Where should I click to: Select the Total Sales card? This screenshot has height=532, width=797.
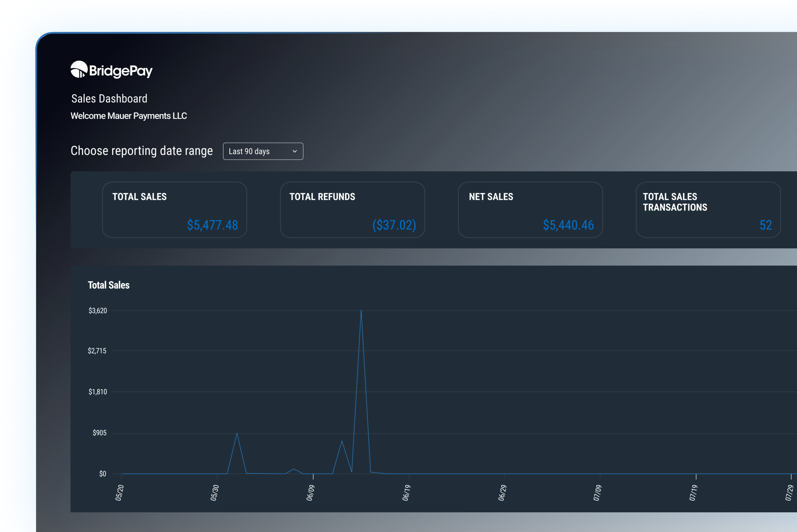click(174, 210)
